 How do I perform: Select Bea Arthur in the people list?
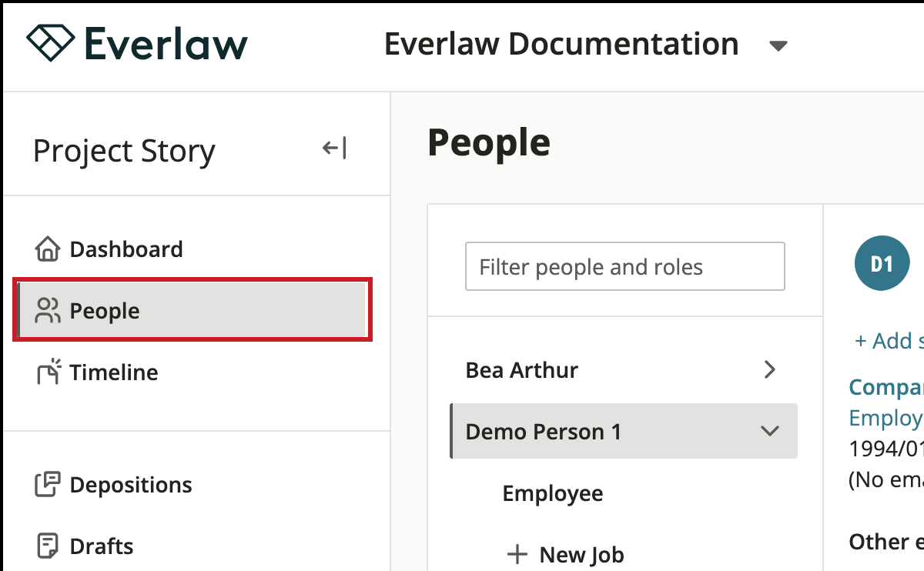tap(522, 370)
